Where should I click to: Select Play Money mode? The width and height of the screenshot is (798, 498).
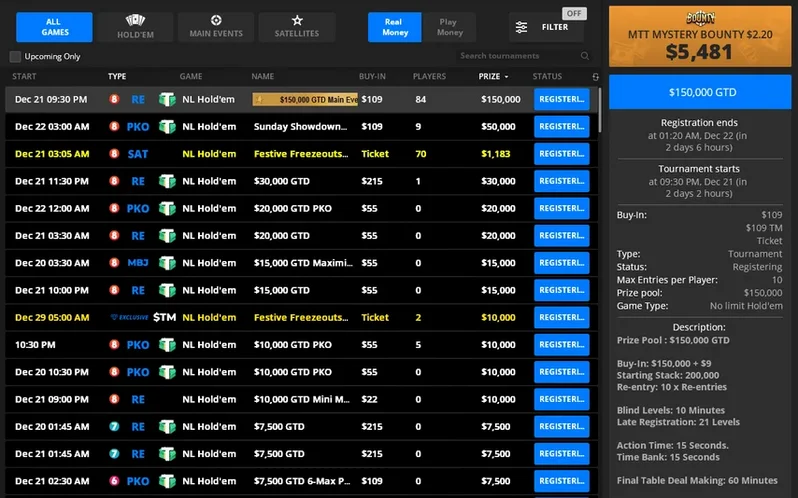coord(450,27)
